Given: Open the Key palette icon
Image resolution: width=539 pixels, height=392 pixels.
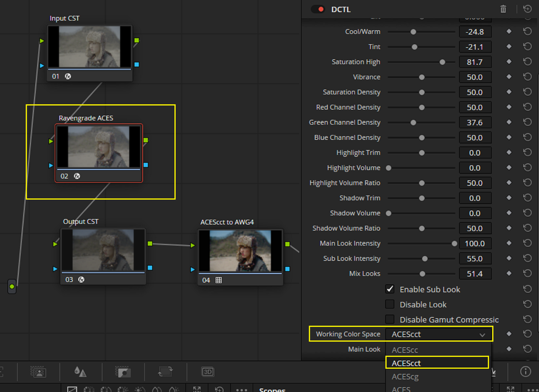Looking at the screenshot, I should (123, 372).
